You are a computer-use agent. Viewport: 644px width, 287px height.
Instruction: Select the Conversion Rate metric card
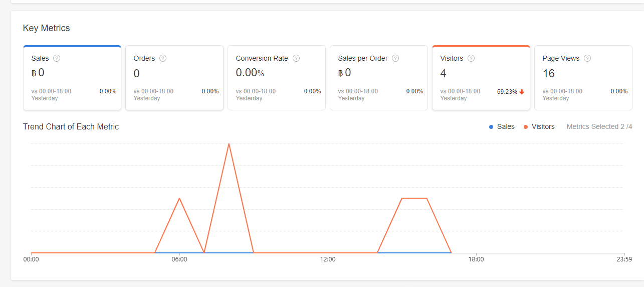[277, 78]
